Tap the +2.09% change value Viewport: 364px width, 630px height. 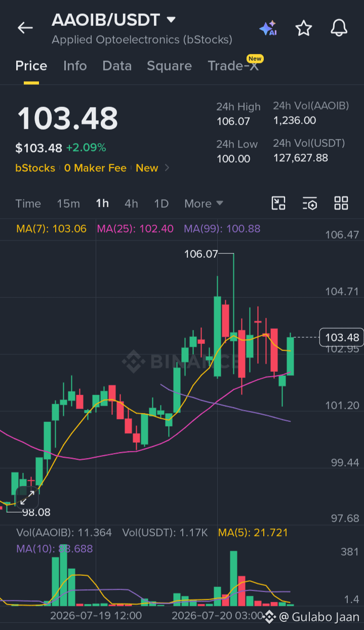(86, 148)
